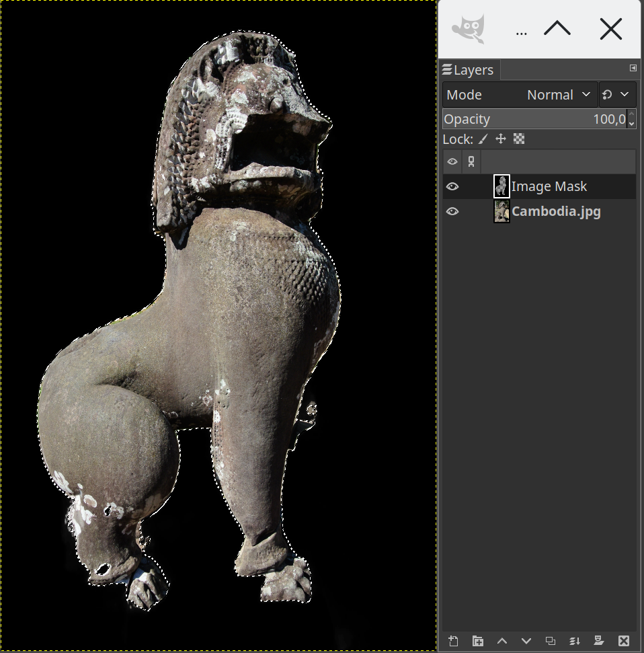
Task: Switch to the Layers tab
Action: 468,70
